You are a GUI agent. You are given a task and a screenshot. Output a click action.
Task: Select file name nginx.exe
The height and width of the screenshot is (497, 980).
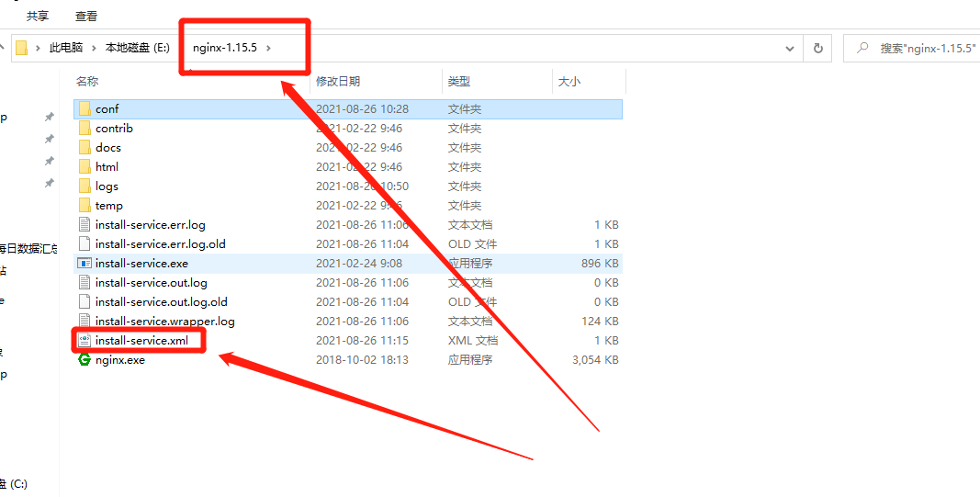click(x=120, y=360)
